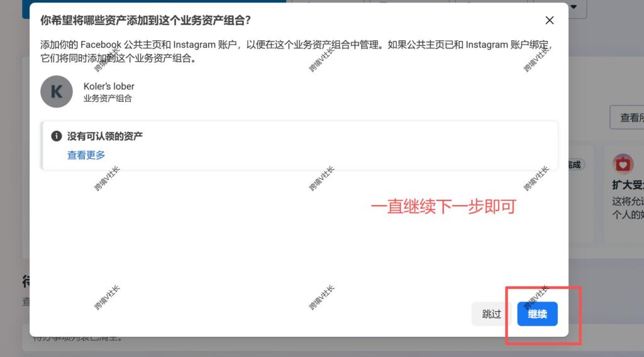The image size is (644, 357).
Task: Click the Koler's lober portfolio name
Action: click(109, 86)
